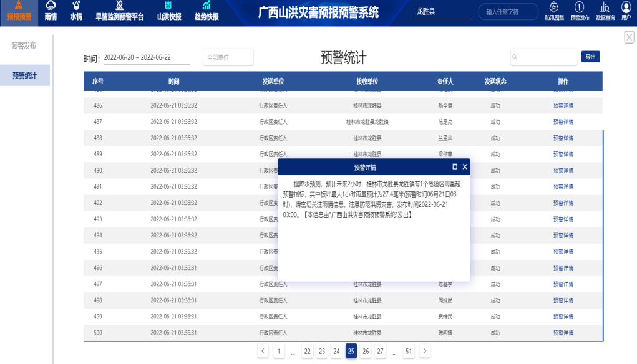Click the search input field above 导出
This screenshot has height=364, width=637.
(544, 56)
